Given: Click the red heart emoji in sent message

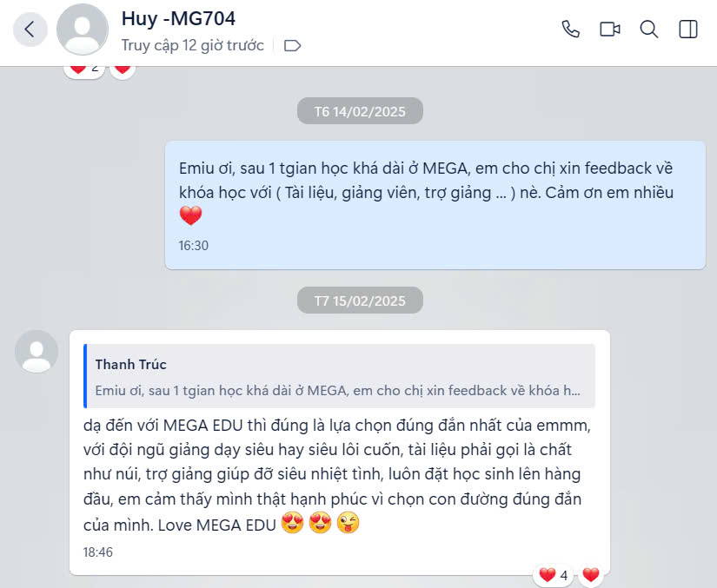Looking at the screenshot, I should pos(190,215).
